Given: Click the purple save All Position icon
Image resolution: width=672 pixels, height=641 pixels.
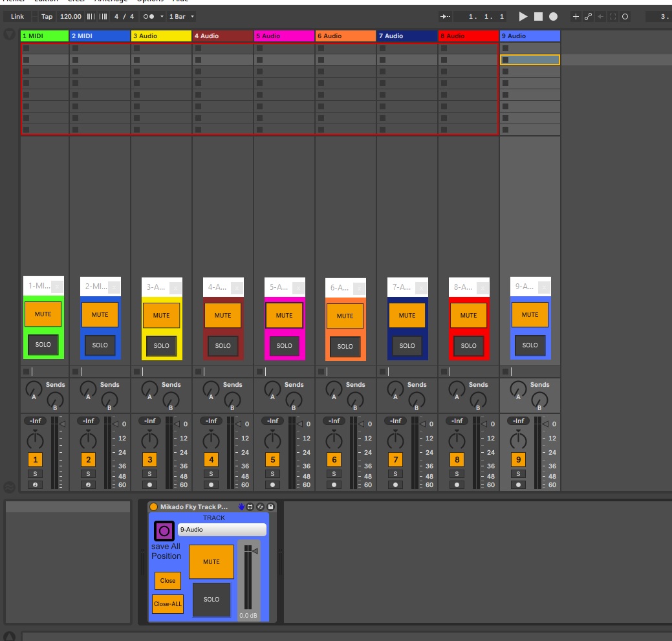Looking at the screenshot, I should pyautogui.click(x=164, y=531).
